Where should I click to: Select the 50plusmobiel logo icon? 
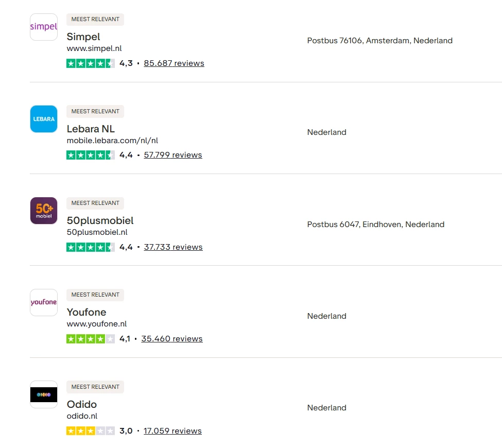pyautogui.click(x=44, y=211)
